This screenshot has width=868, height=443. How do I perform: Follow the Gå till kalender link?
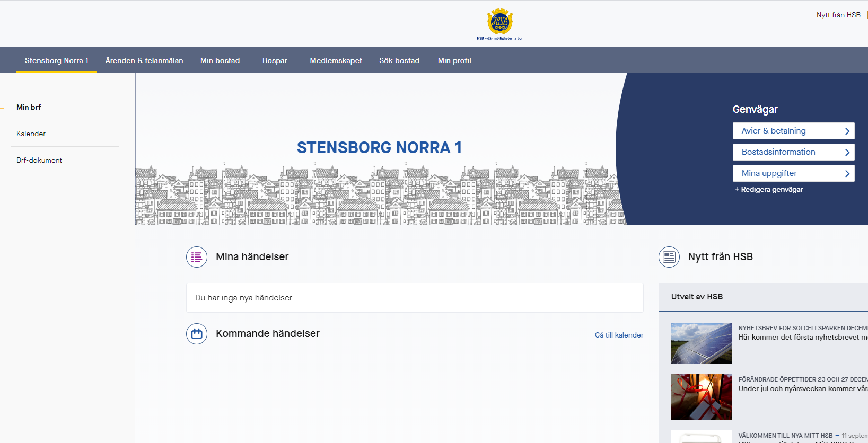click(619, 335)
